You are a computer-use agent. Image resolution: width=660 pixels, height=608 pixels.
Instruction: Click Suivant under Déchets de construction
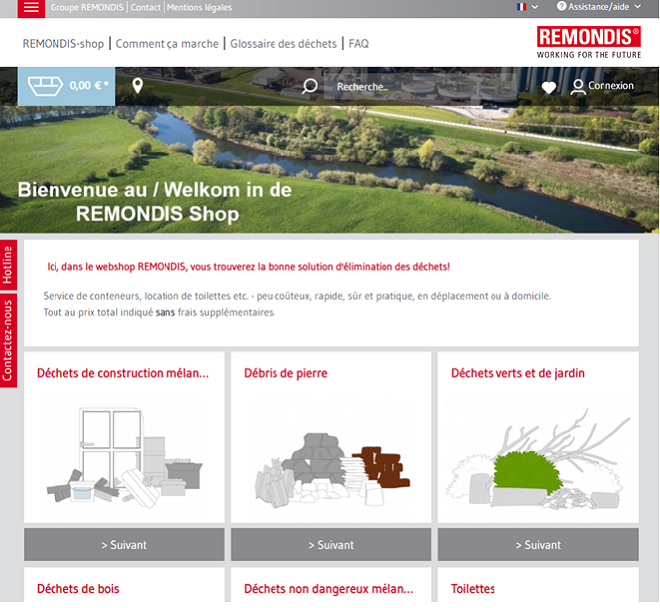[124, 545]
